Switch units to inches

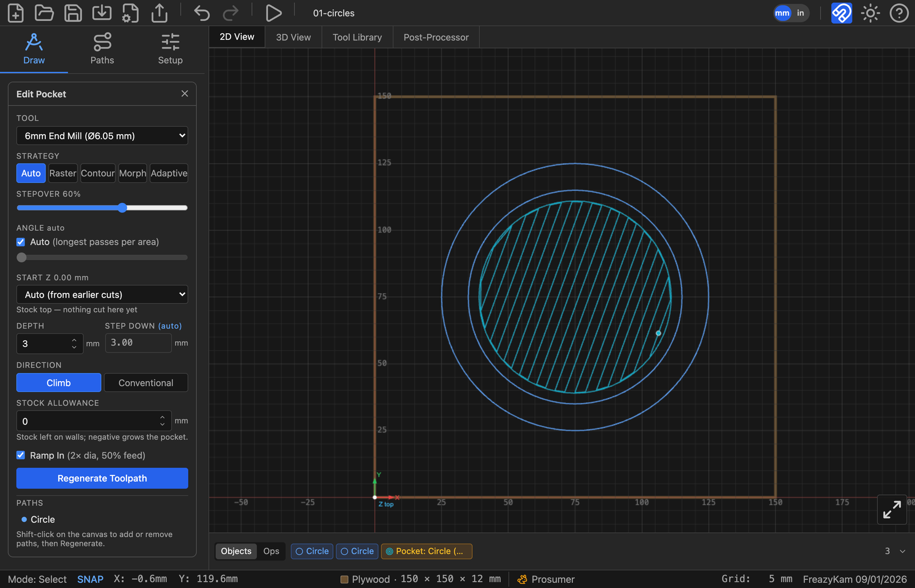click(801, 13)
